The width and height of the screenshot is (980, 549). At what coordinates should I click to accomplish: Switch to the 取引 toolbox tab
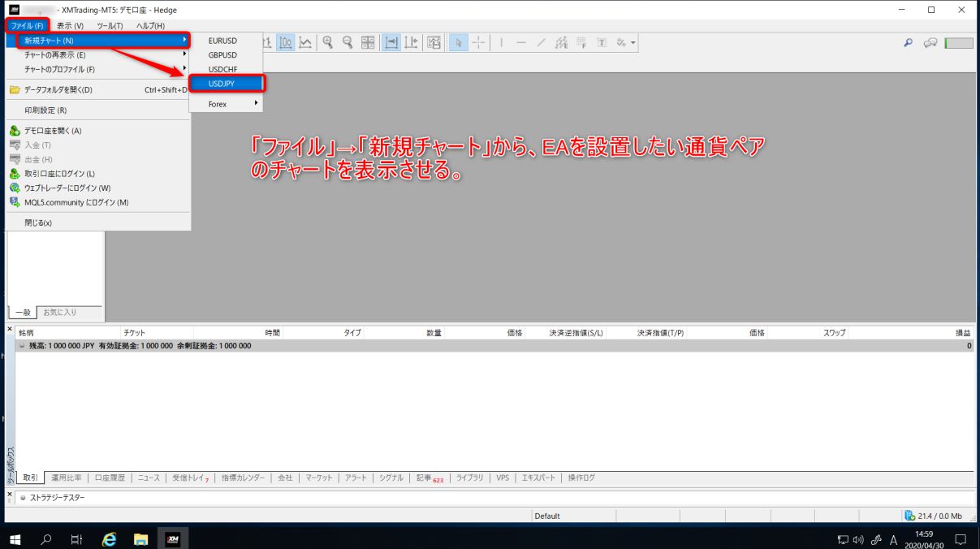[x=30, y=478]
